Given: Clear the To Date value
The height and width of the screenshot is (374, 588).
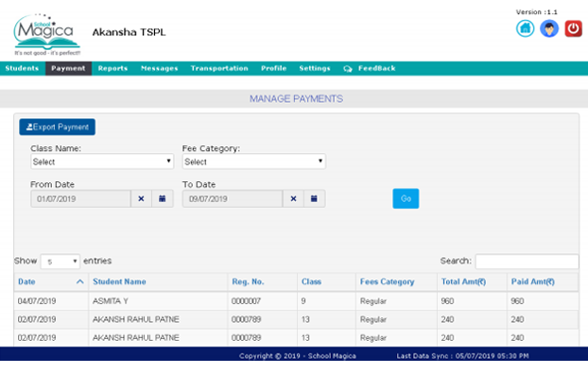Looking at the screenshot, I should pos(293,198).
